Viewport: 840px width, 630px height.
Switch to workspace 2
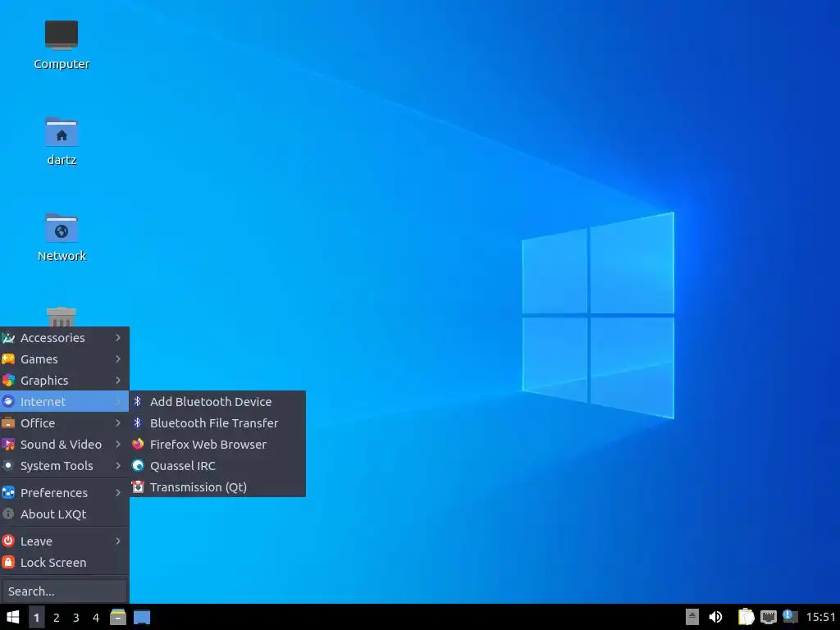pyautogui.click(x=57, y=617)
